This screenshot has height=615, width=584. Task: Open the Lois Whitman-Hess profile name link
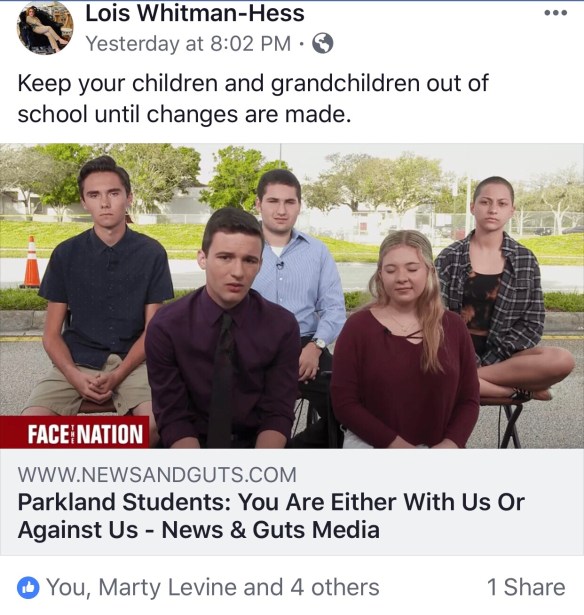click(195, 13)
